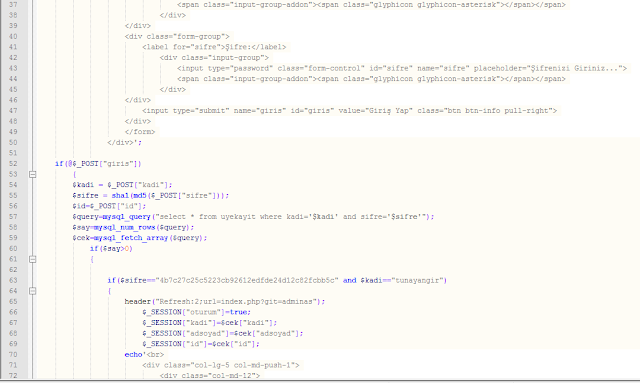Click line number 60 in the gutter
This screenshot has height=383, width=640.
(13, 249)
